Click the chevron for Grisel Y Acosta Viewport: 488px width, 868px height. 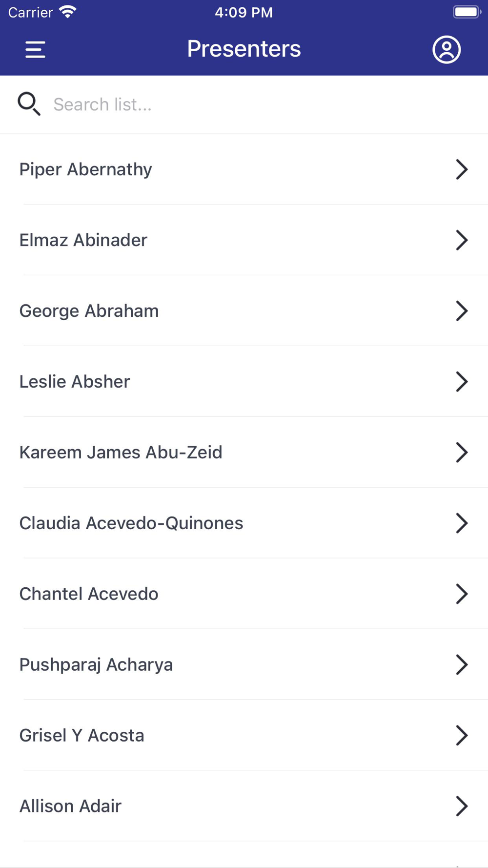(x=461, y=736)
